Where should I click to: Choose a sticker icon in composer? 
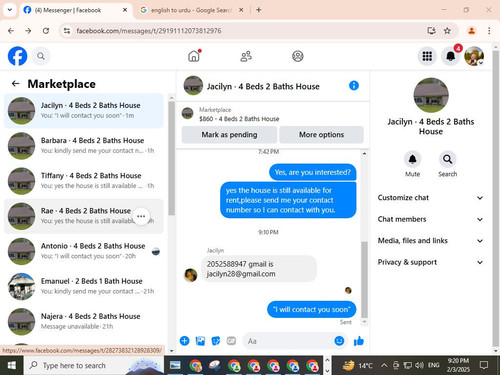(216, 341)
